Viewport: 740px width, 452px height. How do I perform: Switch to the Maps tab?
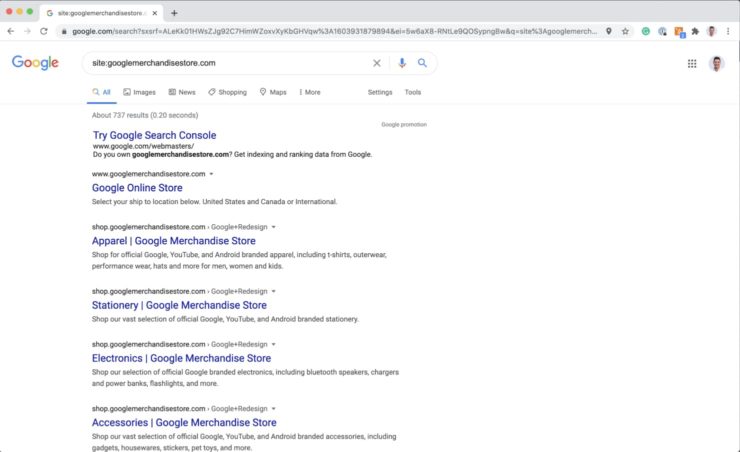pos(273,92)
